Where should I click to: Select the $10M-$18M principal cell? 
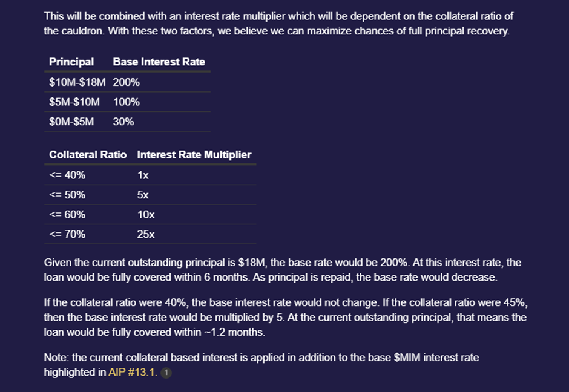click(x=77, y=82)
